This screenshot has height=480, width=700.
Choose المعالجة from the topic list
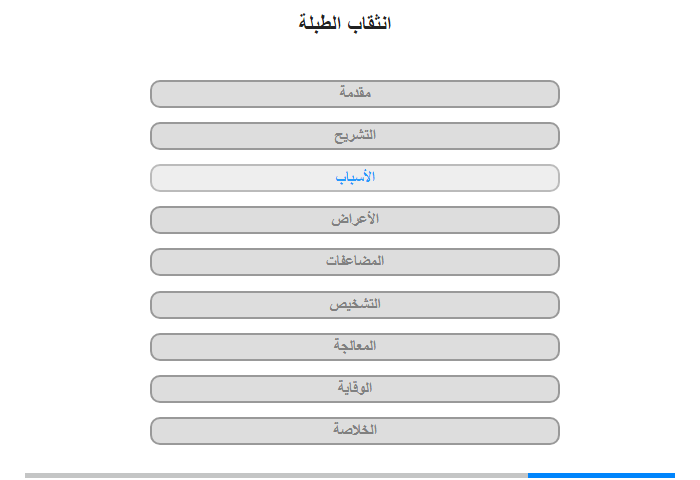click(x=355, y=346)
